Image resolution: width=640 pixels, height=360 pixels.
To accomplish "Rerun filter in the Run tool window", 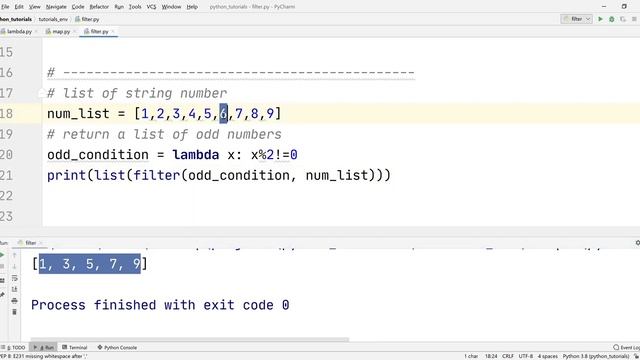I will point(2,255).
